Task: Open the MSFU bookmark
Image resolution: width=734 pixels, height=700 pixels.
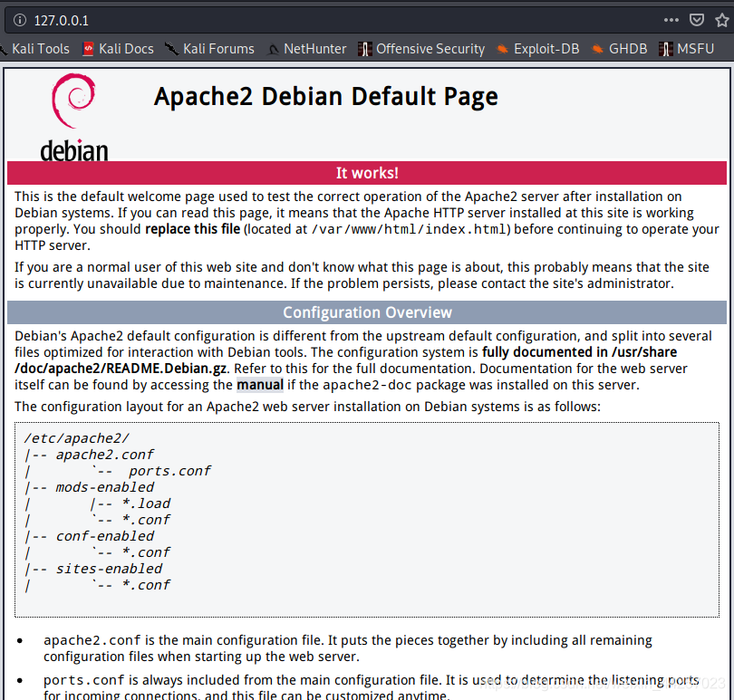Action: click(x=686, y=49)
